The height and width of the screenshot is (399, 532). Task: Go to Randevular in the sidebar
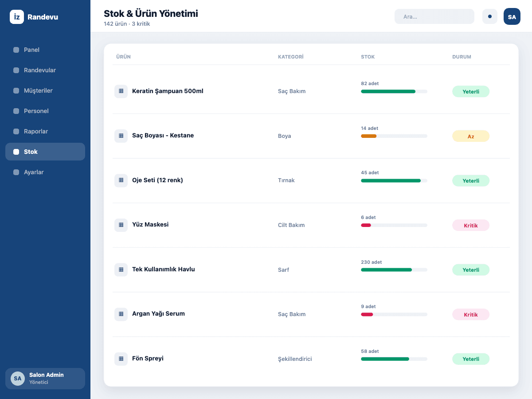[45, 70]
